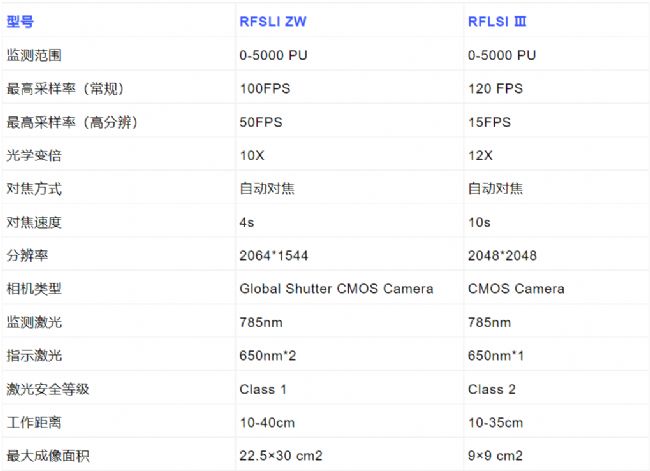Click the 12X optical zoom value
The height and width of the screenshot is (471, 650).
(x=481, y=155)
